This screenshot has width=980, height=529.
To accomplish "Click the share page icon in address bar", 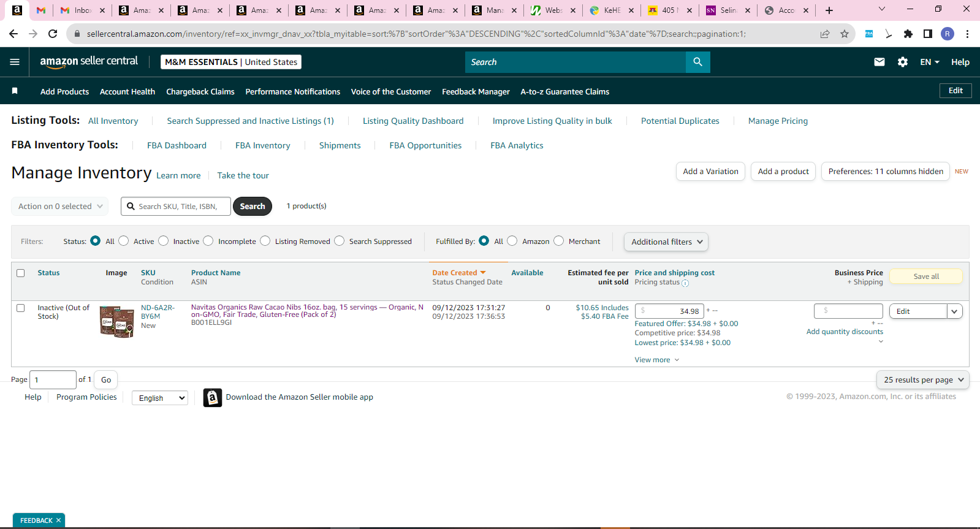I will click(825, 34).
